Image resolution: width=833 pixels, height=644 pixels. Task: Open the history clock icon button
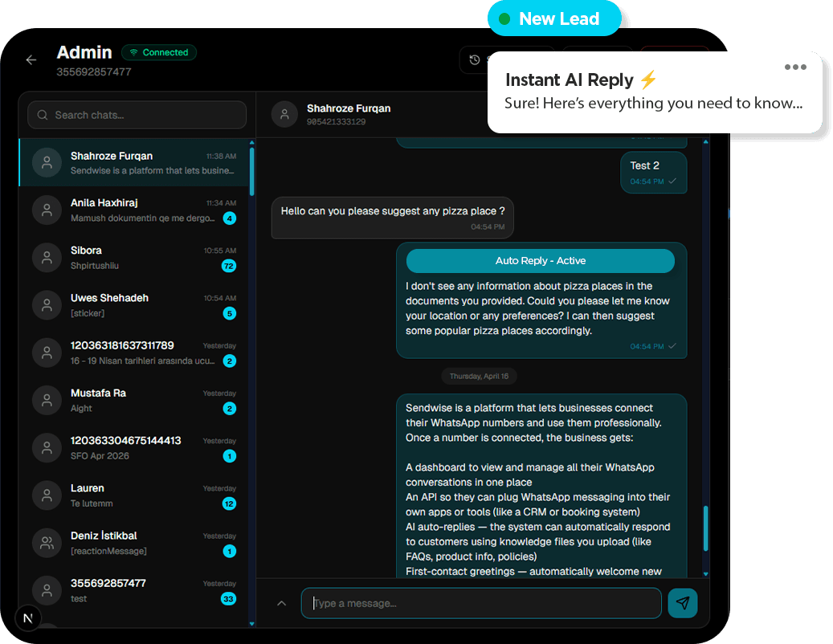click(475, 60)
